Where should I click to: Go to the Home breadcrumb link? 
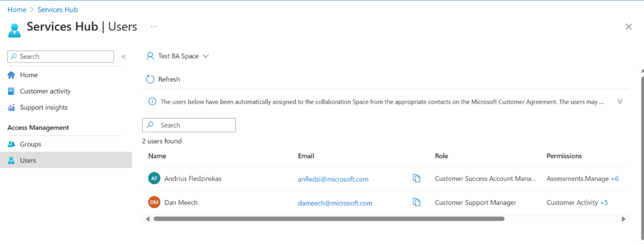click(x=17, y=9)
